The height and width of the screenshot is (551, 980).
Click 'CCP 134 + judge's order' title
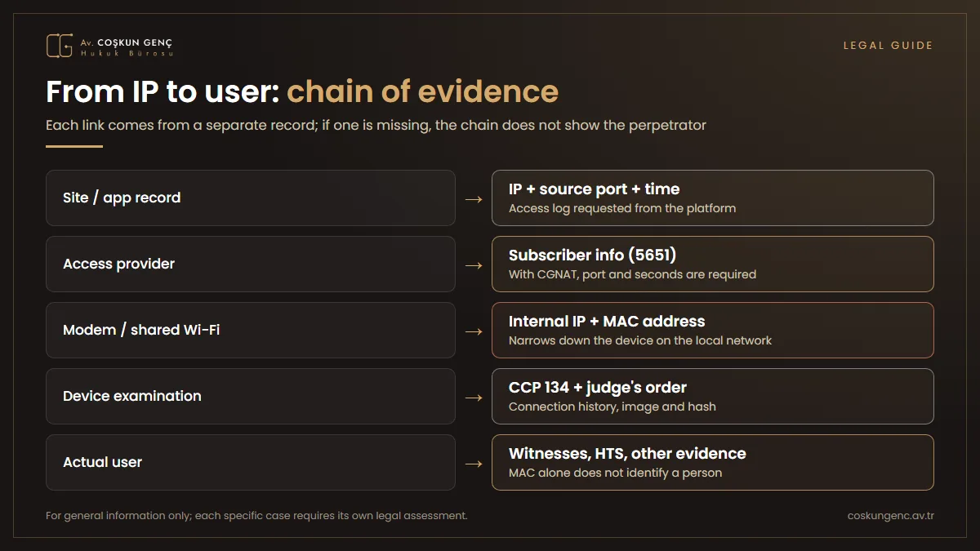[x=598, y=388]
